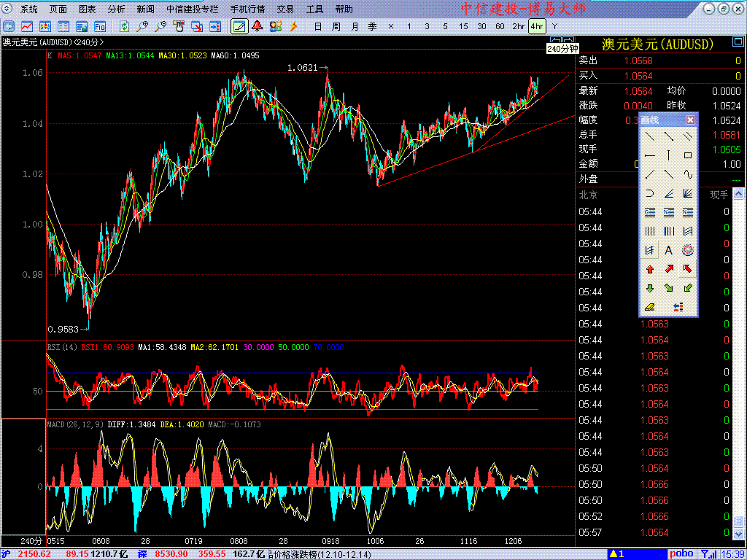The image size is (747, 560).
Task: Open the 中信建投专栏 menu
Action: [193, 9]
